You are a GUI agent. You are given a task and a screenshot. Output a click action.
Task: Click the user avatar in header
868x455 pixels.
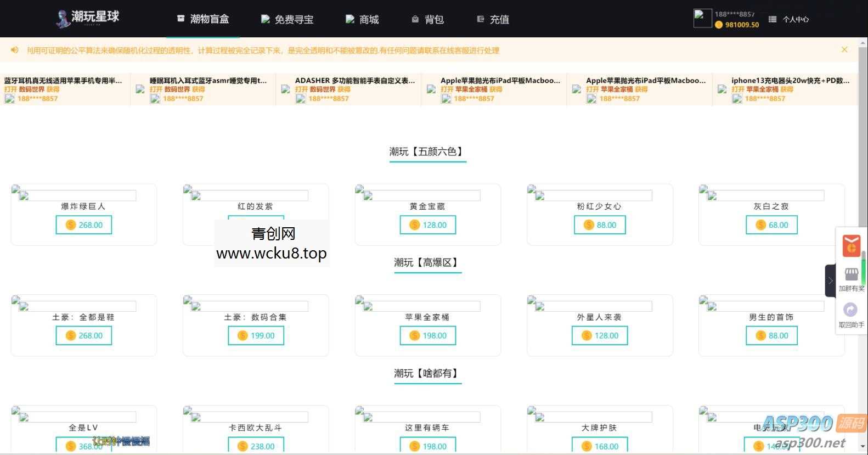coord(702,18)
